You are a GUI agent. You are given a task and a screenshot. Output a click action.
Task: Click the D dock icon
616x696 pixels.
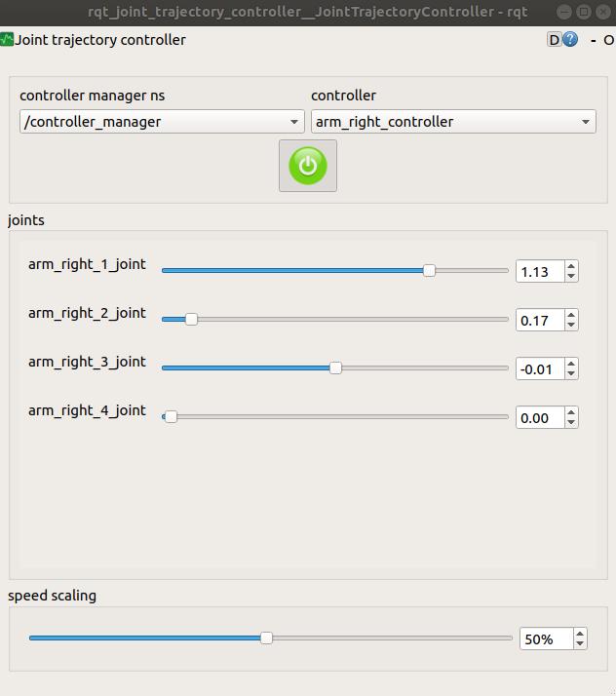point(555,40)
